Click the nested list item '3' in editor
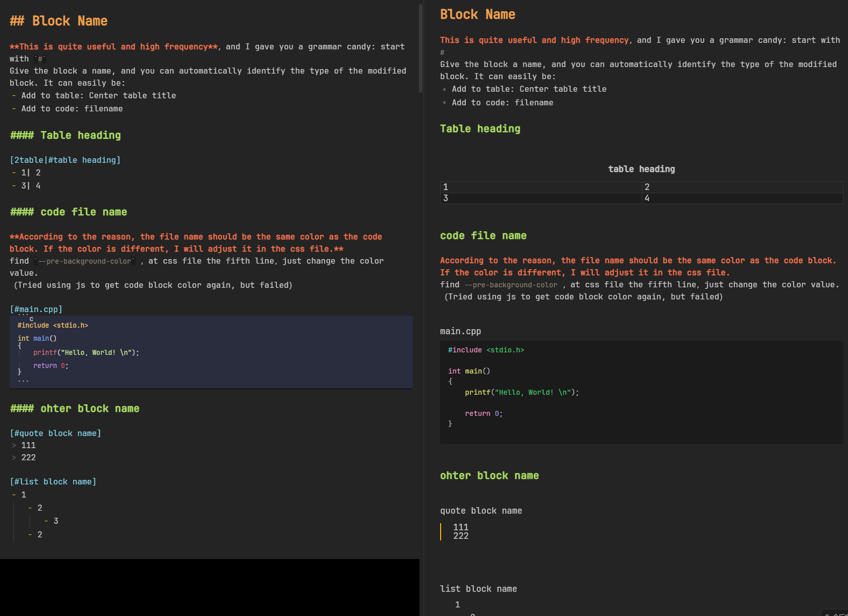This screenshot has height=616, width=848. pyautogui.click(x=55, y=521)
